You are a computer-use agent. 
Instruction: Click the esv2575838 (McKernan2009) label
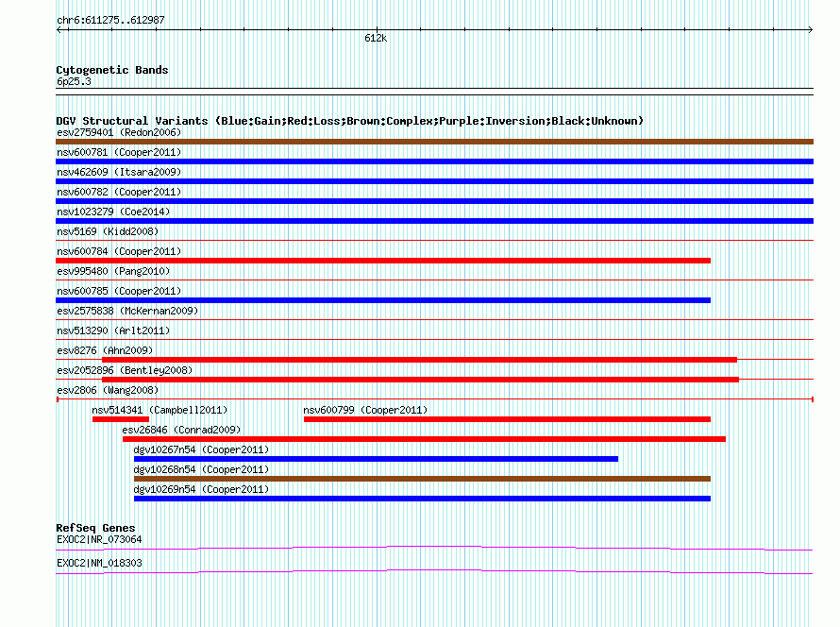point(127,311)
